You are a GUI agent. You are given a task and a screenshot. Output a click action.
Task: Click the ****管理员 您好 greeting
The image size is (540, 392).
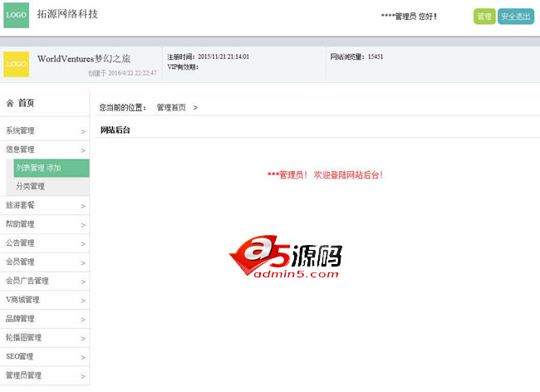[409, 17]
